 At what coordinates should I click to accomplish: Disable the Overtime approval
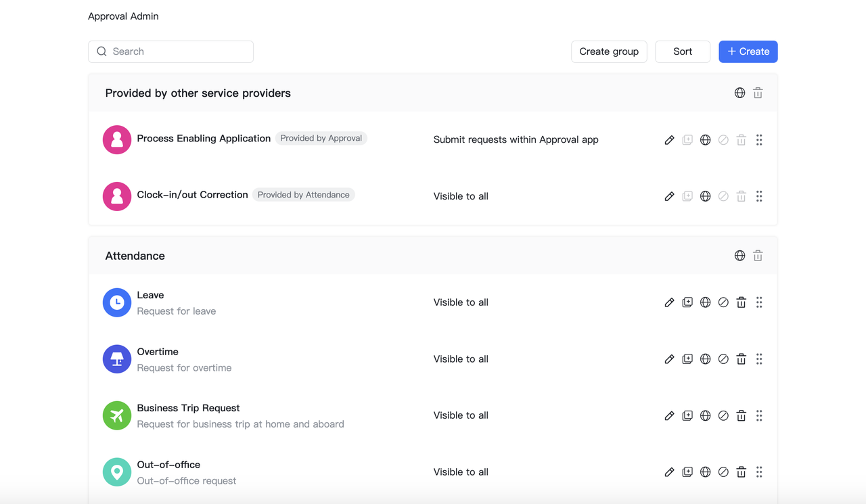(723, 359)
